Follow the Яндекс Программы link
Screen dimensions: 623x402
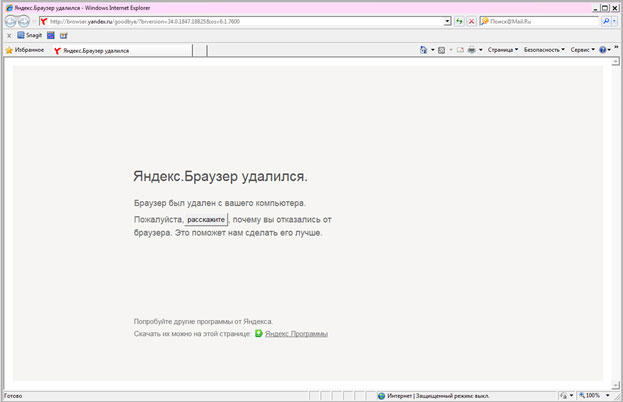point(295,333)
